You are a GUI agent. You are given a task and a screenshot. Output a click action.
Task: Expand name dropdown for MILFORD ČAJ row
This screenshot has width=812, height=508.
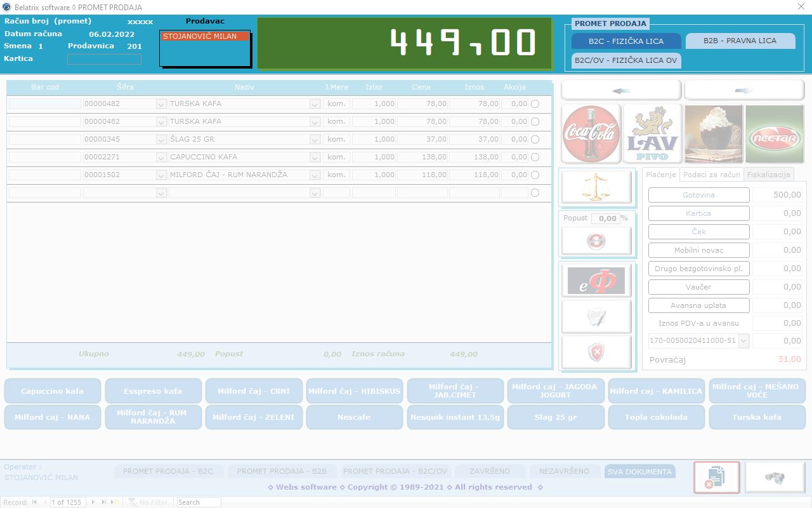[315, 175]
